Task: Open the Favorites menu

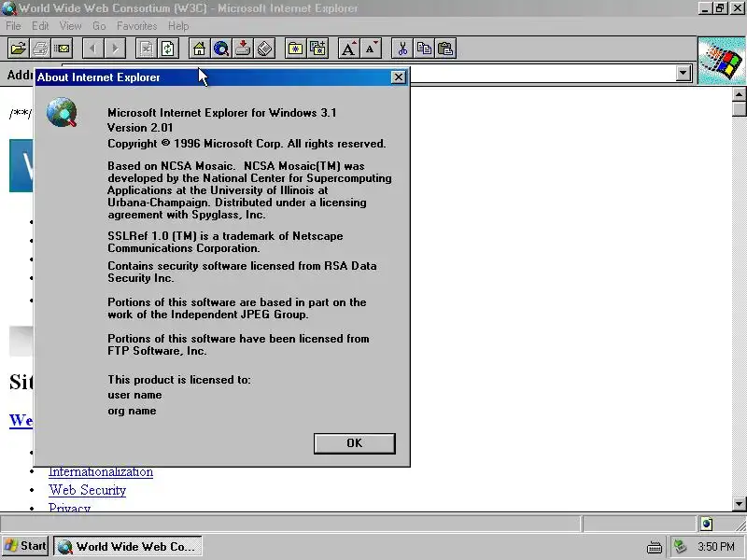Action: 136,26
